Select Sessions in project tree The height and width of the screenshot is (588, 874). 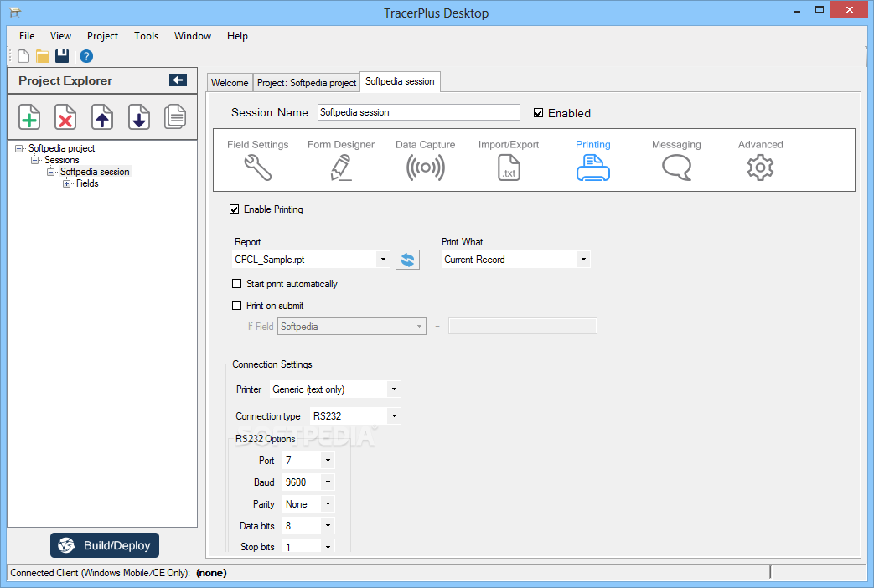click(61, 160)
